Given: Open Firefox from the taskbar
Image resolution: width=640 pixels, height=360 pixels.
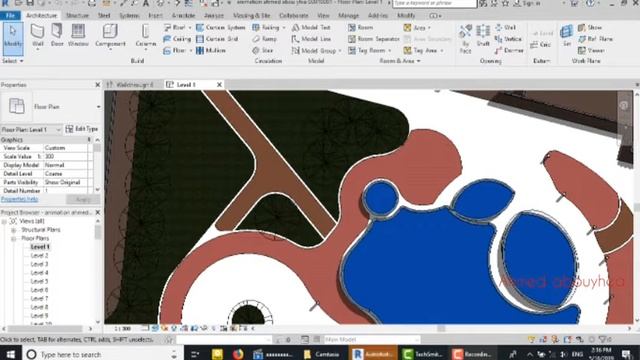Looking at the screenshot, I should click(238, 354).
